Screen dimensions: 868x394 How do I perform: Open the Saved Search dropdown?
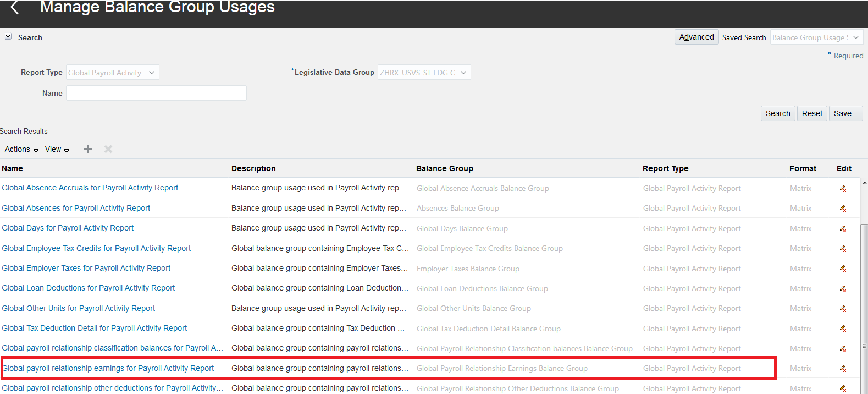[816, 37]
